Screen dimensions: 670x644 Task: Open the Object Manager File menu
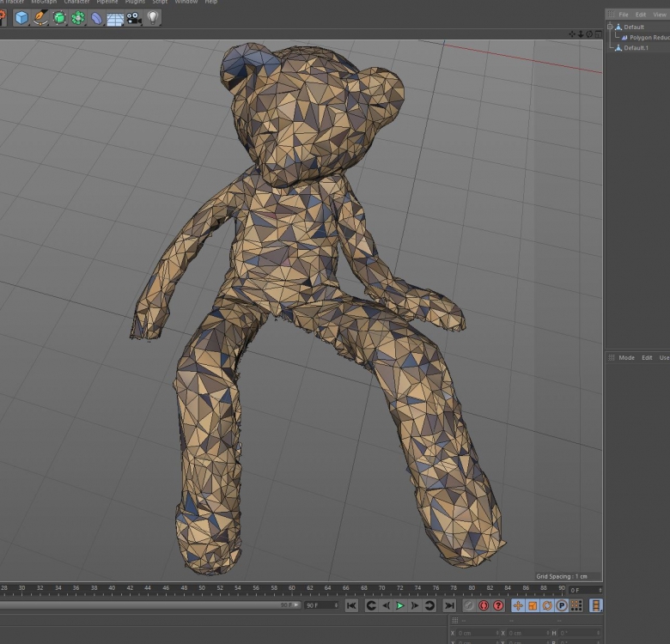(624, 15)
